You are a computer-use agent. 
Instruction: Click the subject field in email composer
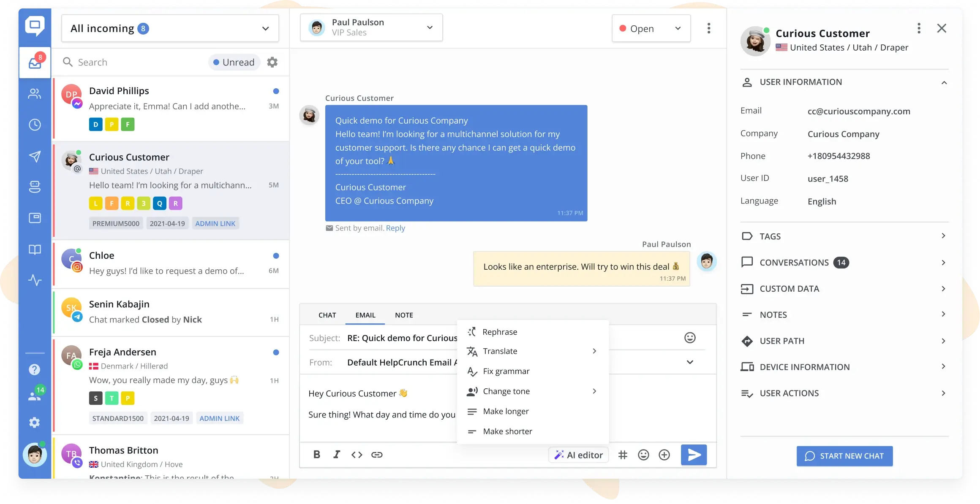(399, 337)
